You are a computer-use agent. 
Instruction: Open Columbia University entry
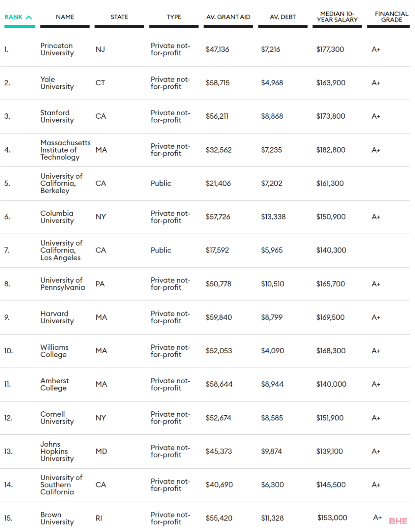click(57, 217)
